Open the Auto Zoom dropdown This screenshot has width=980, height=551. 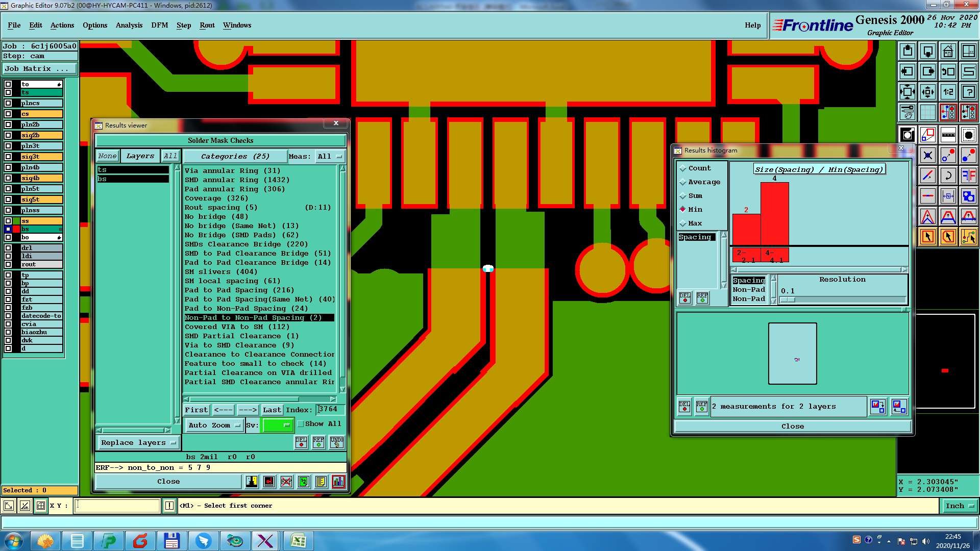214,425
